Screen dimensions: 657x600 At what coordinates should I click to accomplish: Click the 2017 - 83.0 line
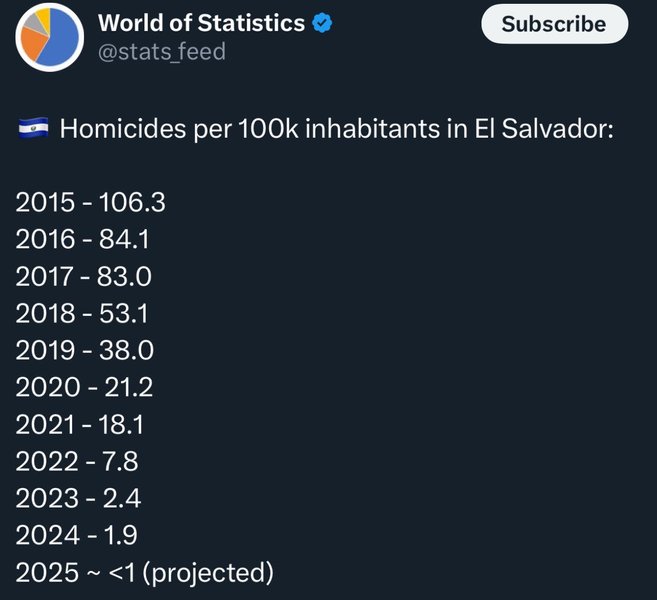pyautogui.click(x=84, y=277)
